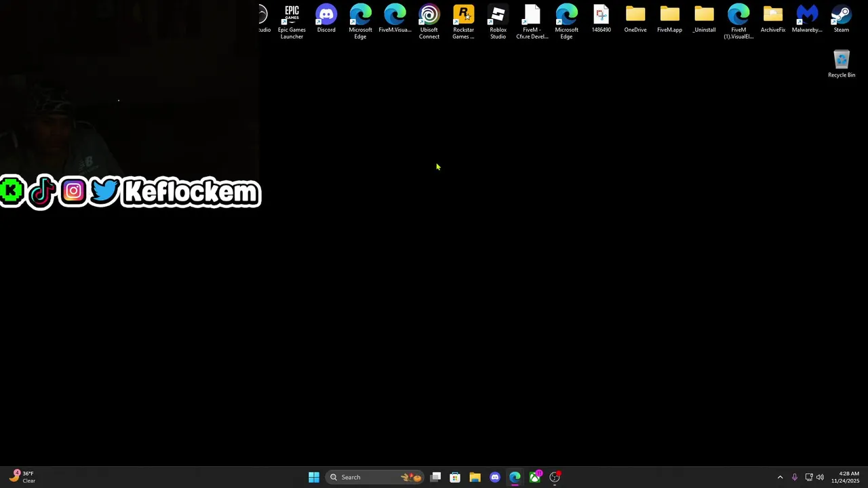Image resolution: width=868 pixels, height=488 pixels.
Task: Open OBS Studio from the taskbar
Action: (555, 477)
